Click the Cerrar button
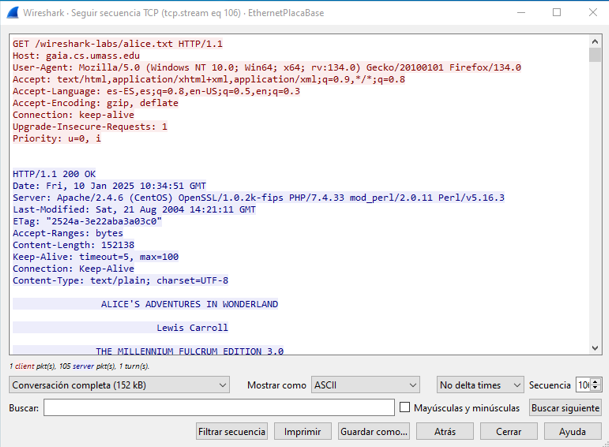609x447 pixels. point(509,432)
